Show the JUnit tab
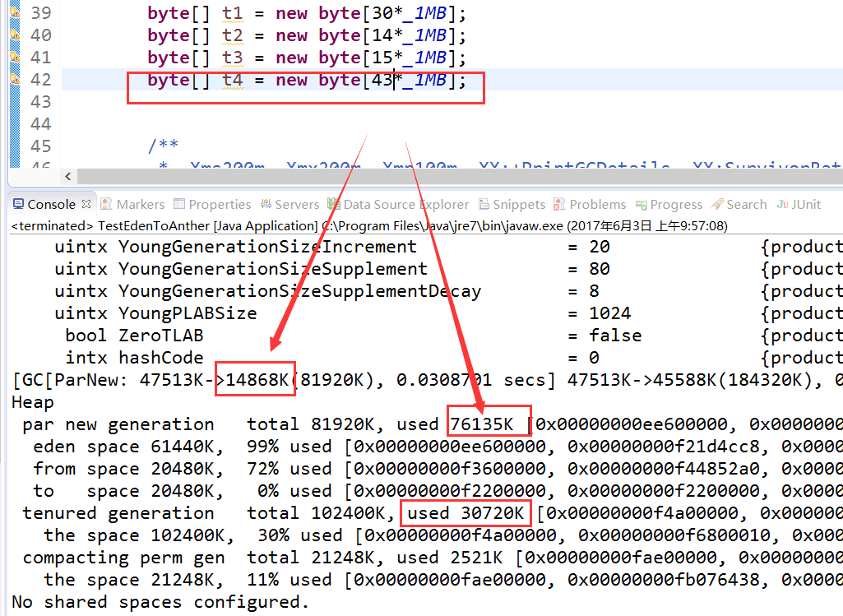 [x=799, y=204]
